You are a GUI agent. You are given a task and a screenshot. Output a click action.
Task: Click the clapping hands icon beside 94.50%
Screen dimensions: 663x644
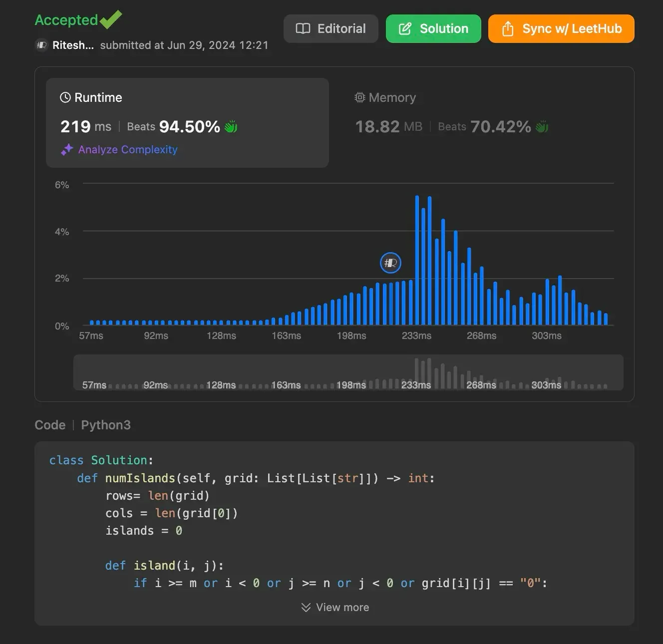[x=231, y=127]
